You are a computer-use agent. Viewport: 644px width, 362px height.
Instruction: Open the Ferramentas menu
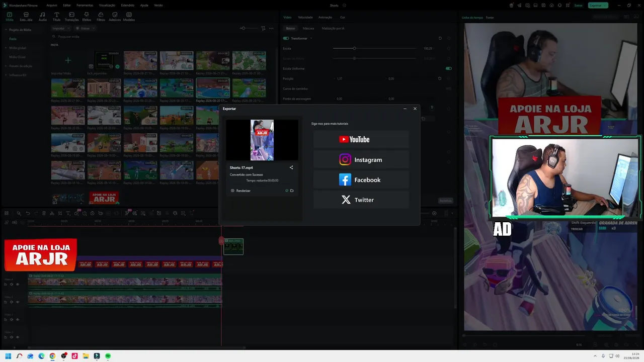[85, 5]
